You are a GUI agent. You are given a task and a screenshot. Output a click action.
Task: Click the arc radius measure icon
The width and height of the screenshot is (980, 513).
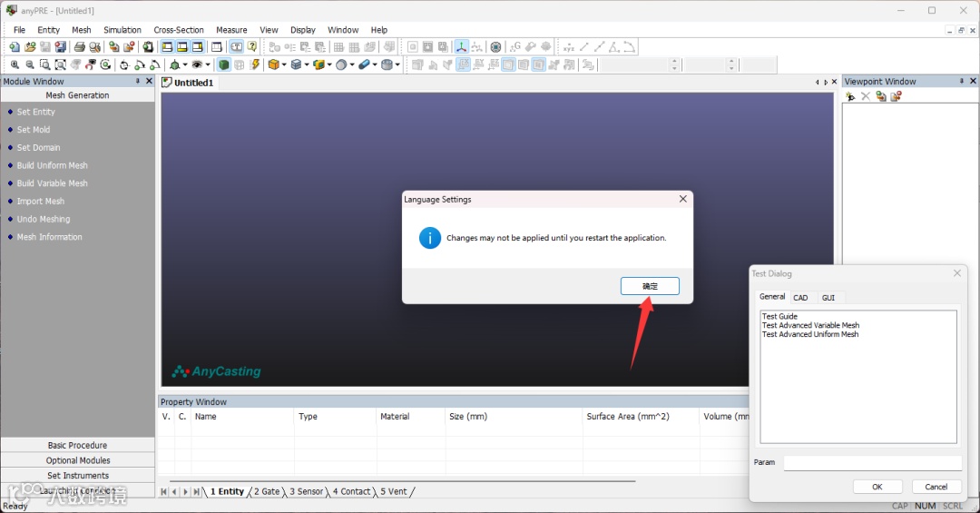pyautogui.click(x=630, y=47)
